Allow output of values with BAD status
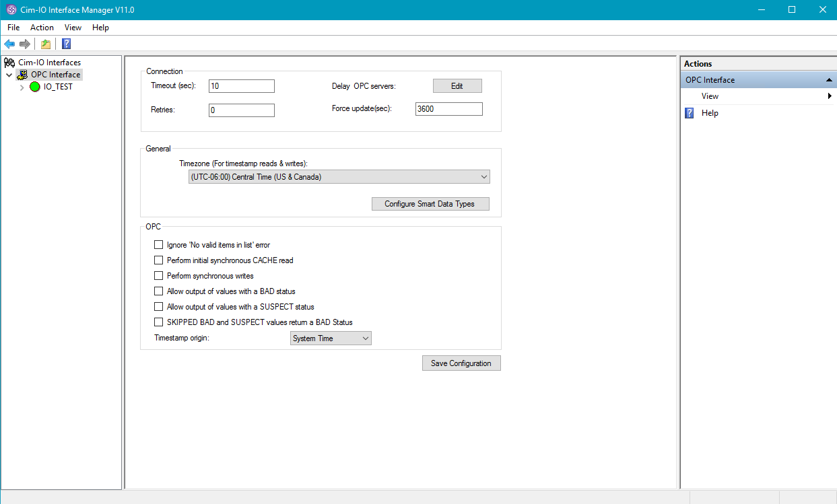The height and width of the screenshot is (504, 837). coord(159,291)
